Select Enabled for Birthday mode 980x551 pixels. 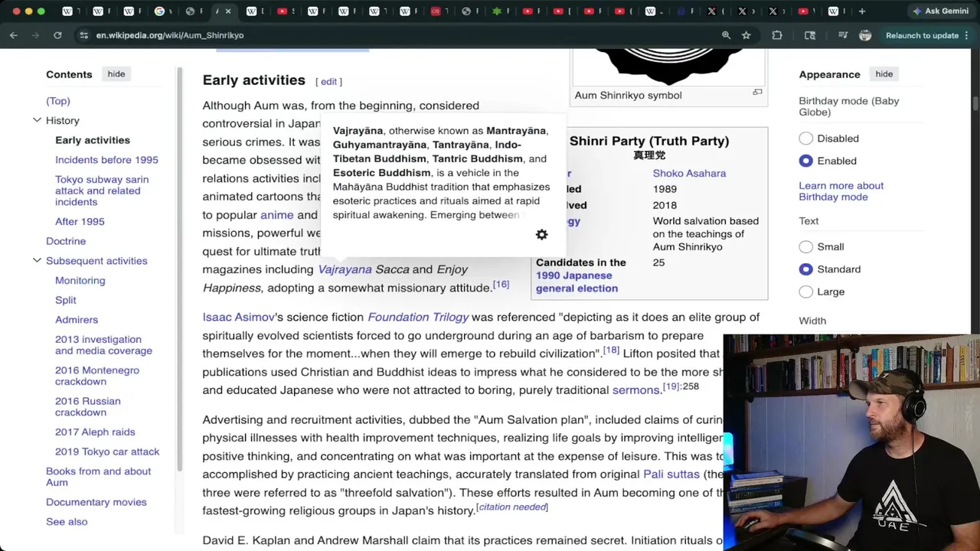(x=805, y=161)
